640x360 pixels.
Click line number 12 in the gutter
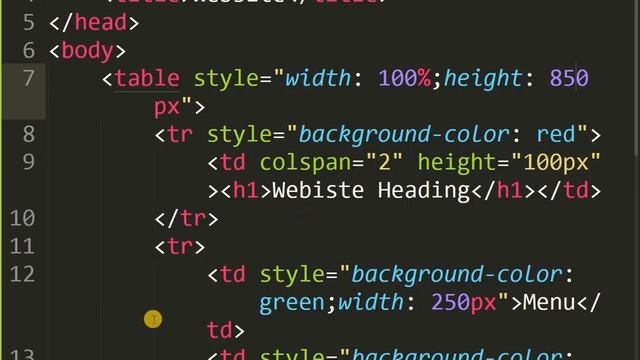(x=22, y=274)
